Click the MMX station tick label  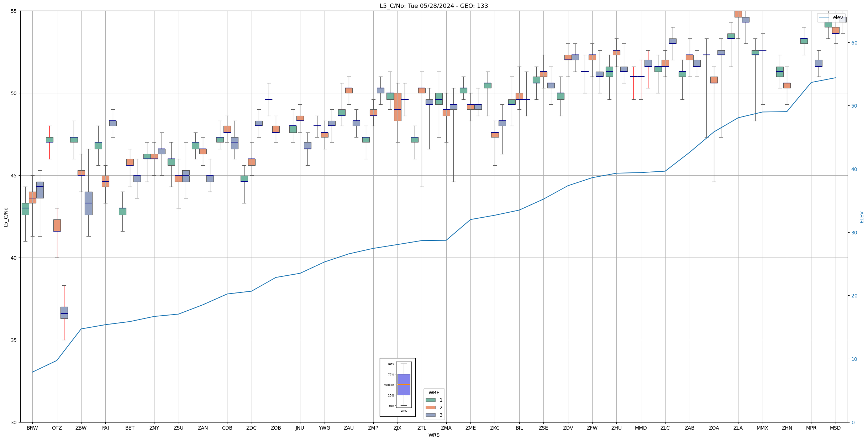pyautogui.click(x=762, y=428)
